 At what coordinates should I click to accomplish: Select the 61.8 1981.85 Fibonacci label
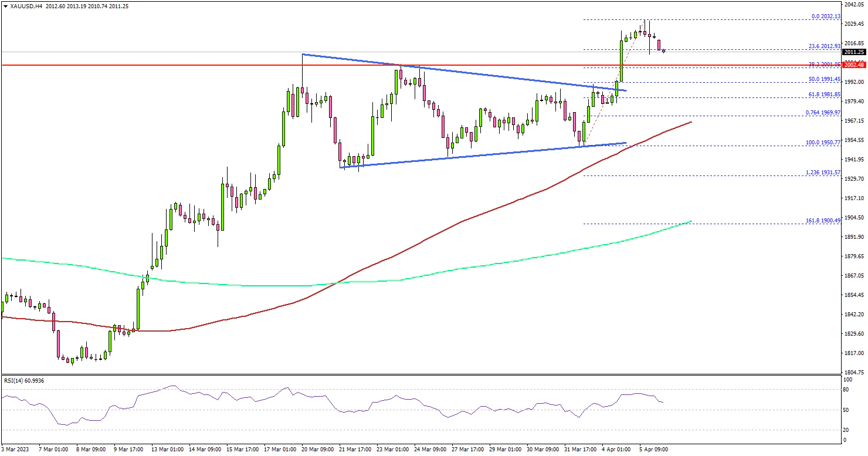[825, 94]
